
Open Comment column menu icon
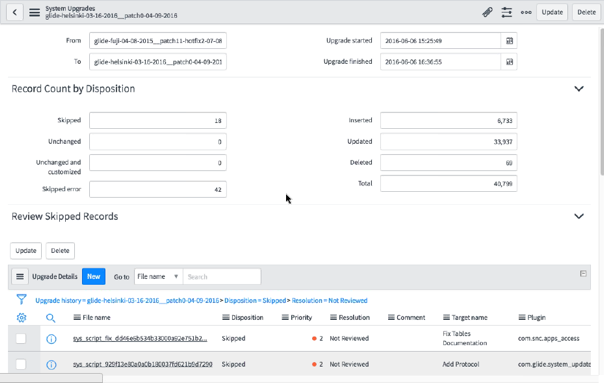pos(391,317)
